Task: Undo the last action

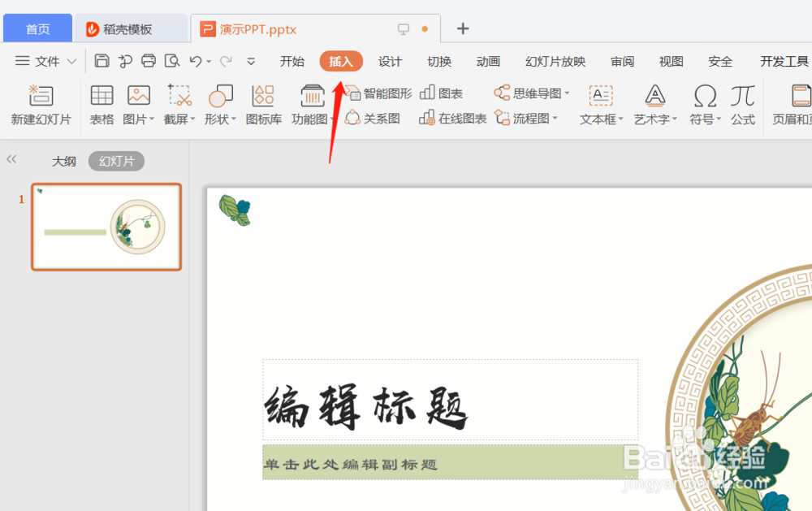Action: [x=195, y=60]
